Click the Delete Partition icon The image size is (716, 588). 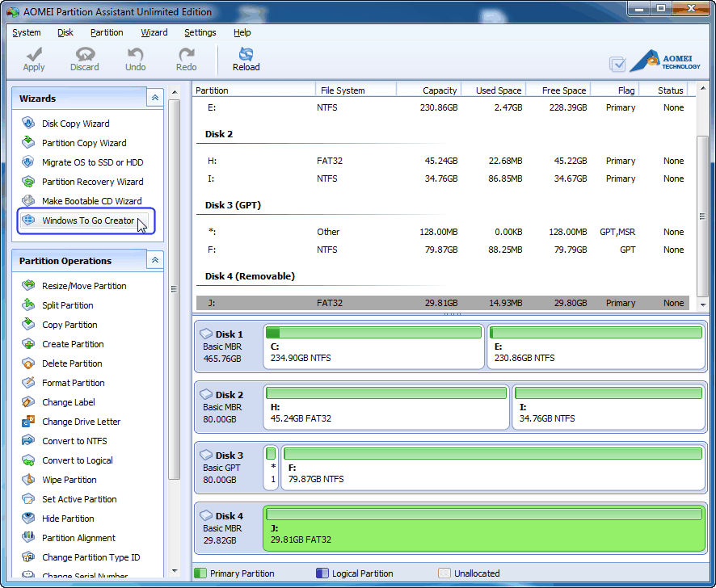(28, 363)
